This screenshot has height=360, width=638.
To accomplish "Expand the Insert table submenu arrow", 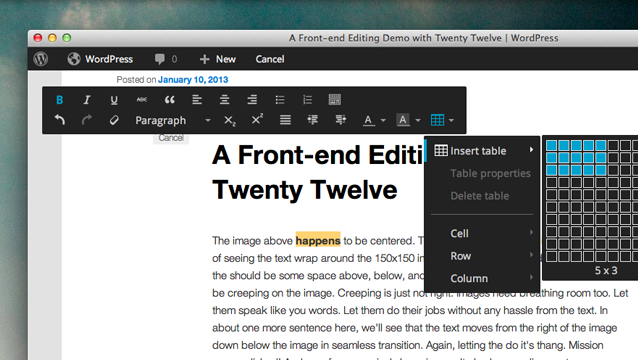I will point(531,150).
